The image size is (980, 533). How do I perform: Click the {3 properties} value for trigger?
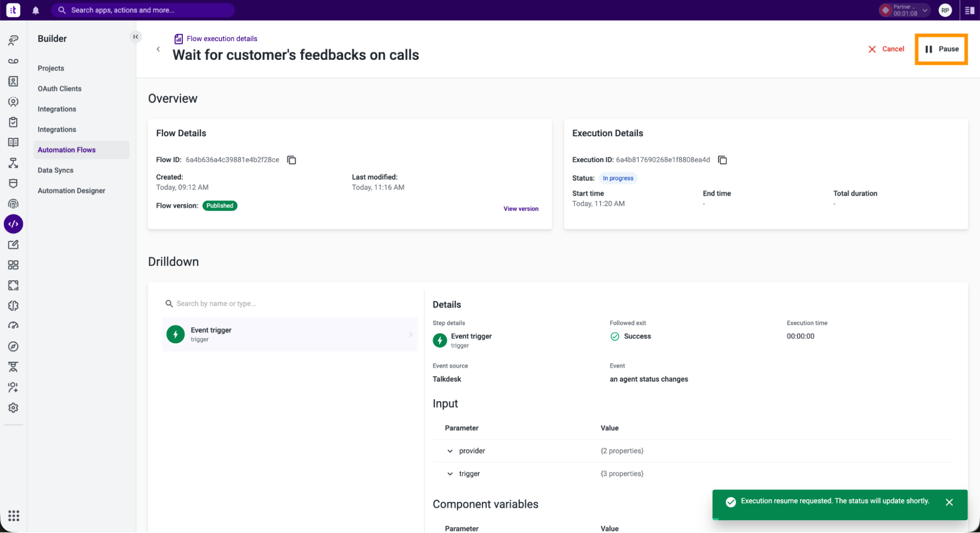click(622, 473)
